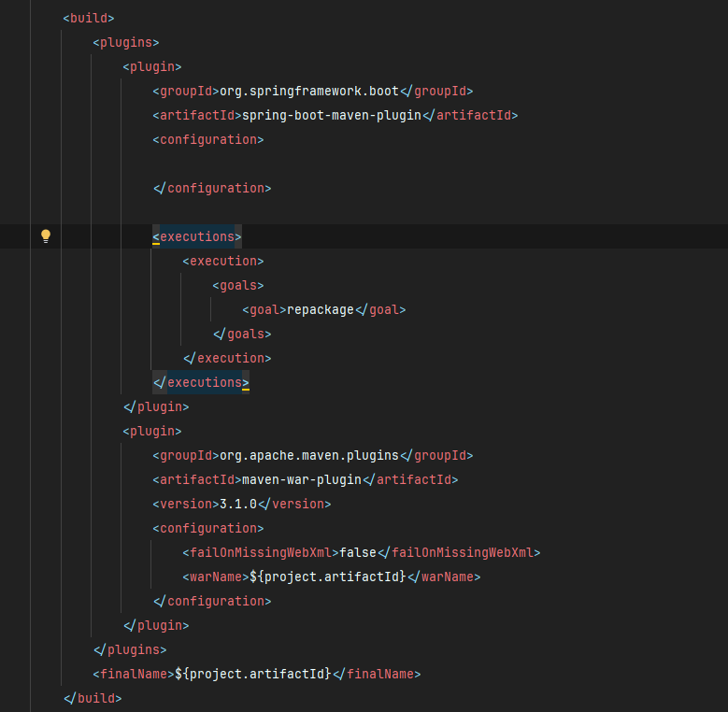
Task: Click the 3.1.0 version number
Action: click(237, 504)
